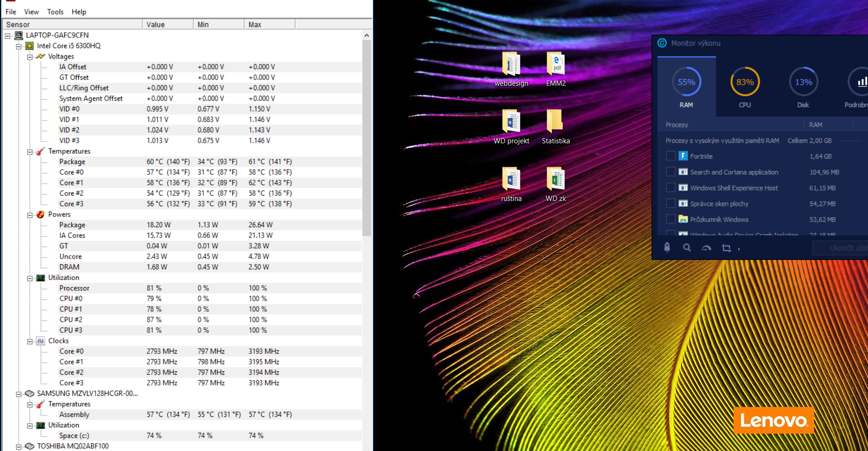Collapse the Voltages tree node
Image resolution: width=868 pixels, height=451 pixels.
(30, 57)
